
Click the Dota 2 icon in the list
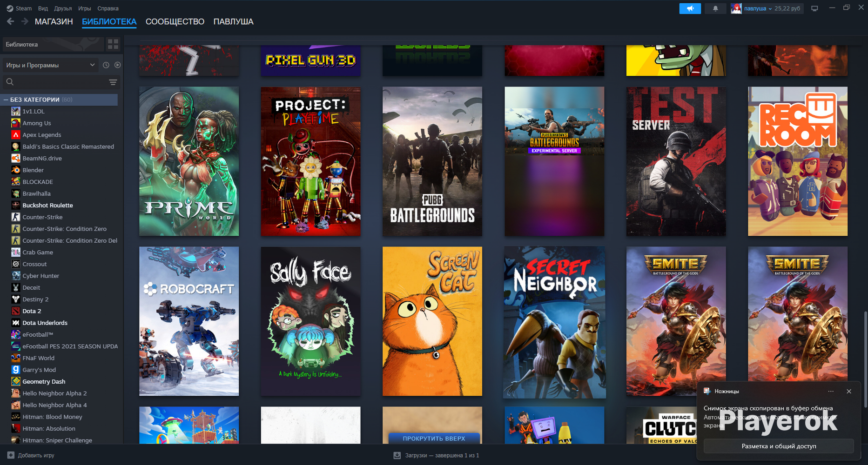coord(16,311)
